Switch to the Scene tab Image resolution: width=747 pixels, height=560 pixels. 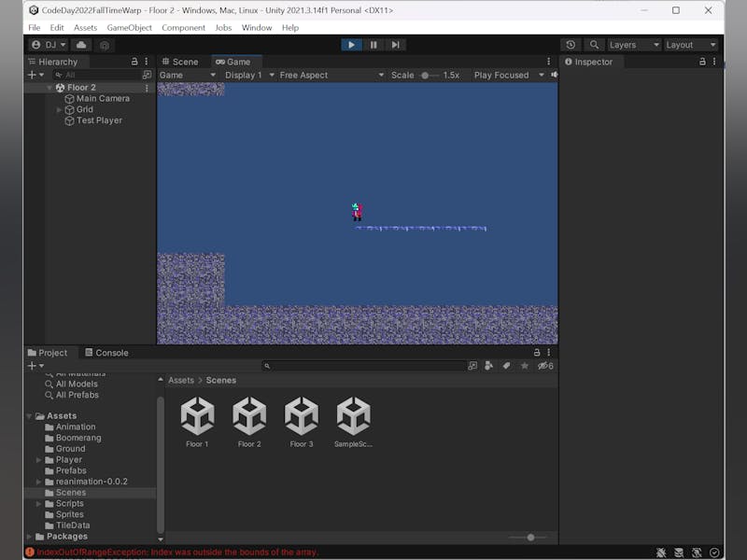[180, 62]
